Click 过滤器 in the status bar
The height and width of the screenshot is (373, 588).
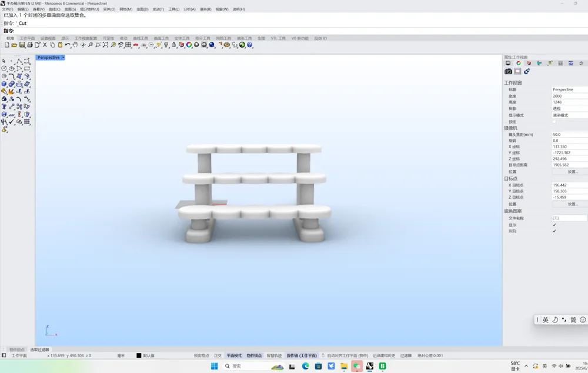coord(406,355)
